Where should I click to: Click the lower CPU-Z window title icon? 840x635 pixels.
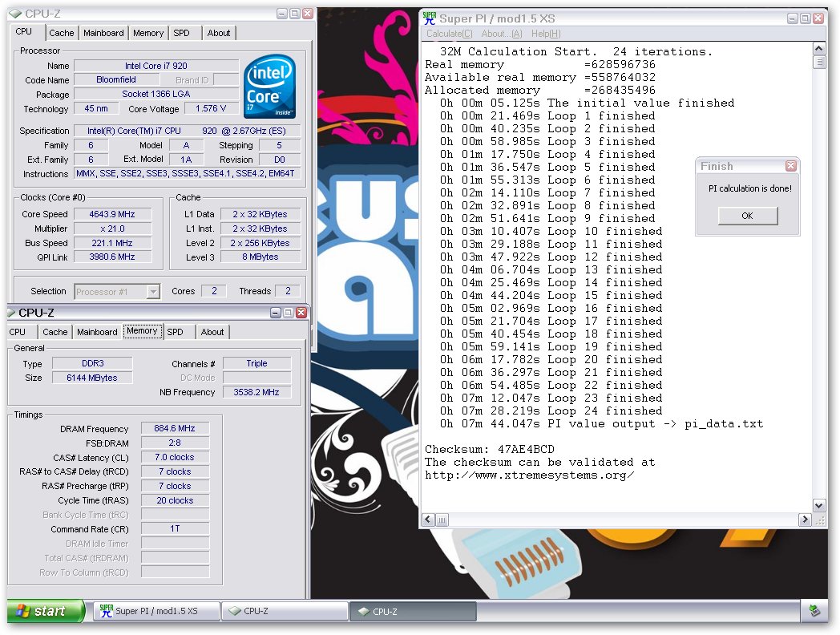[x=10, y=313]
